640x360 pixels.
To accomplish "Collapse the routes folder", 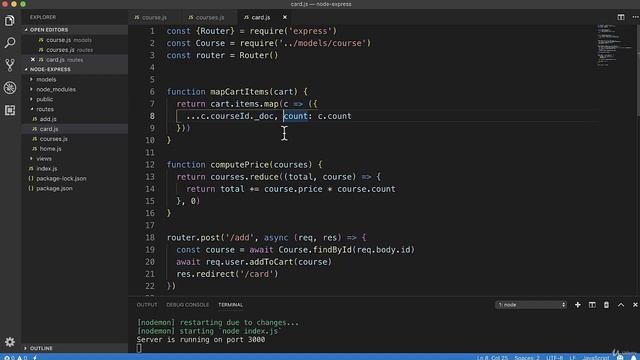I will pyautogui.click(x=44, y=109).
